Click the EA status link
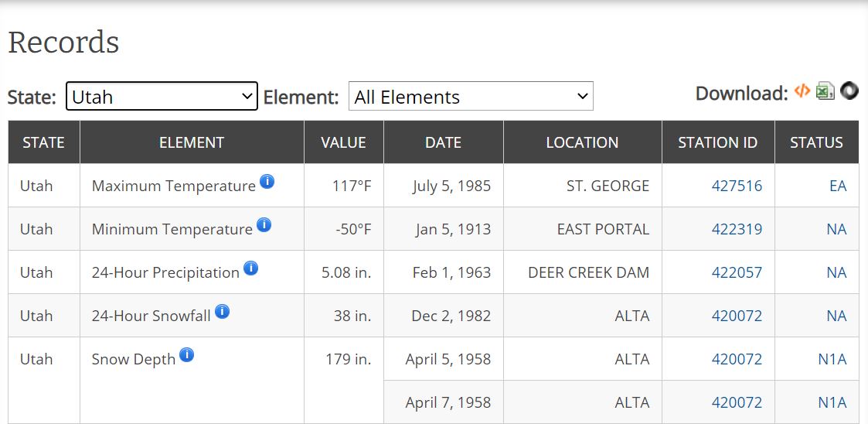This screenshot has height=424, width=868. click(837, 186)
